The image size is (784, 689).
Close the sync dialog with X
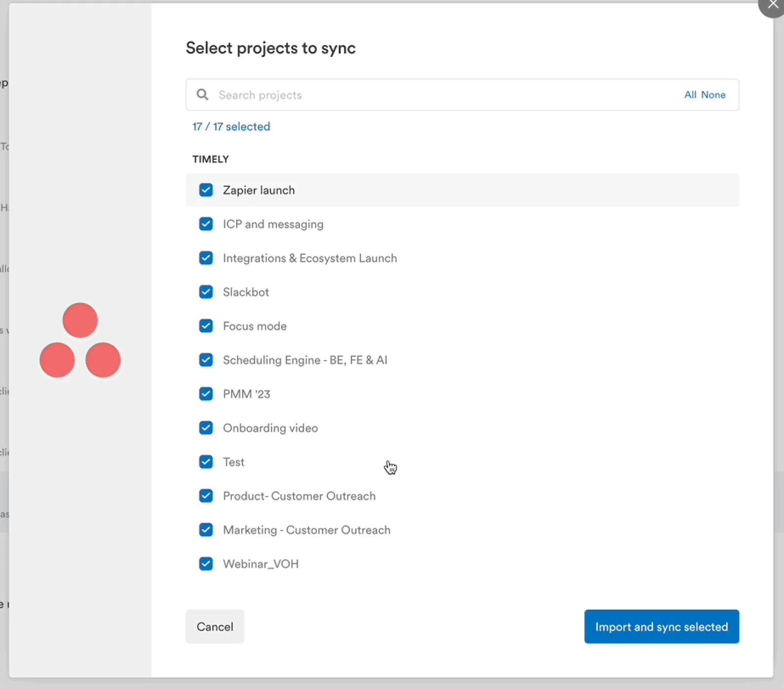(x=773, y=5)
